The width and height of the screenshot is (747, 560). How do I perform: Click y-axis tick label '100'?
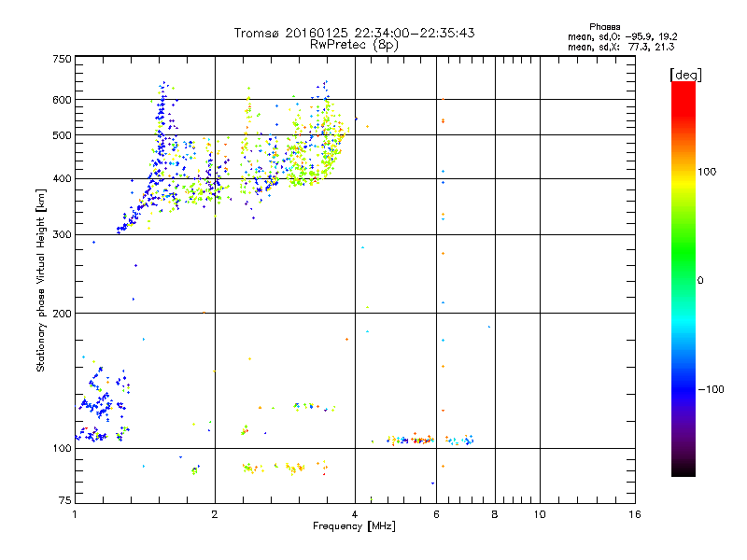click(x=62, y=449)
